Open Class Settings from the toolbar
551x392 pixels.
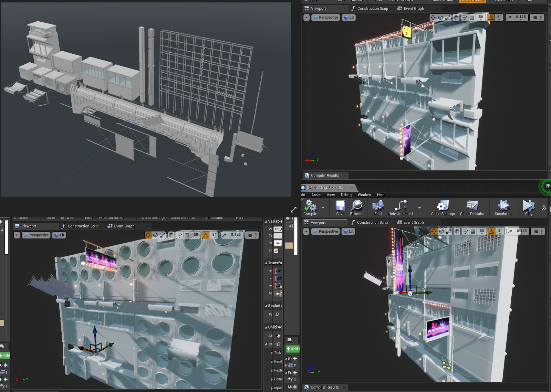(x=443, y=206)
